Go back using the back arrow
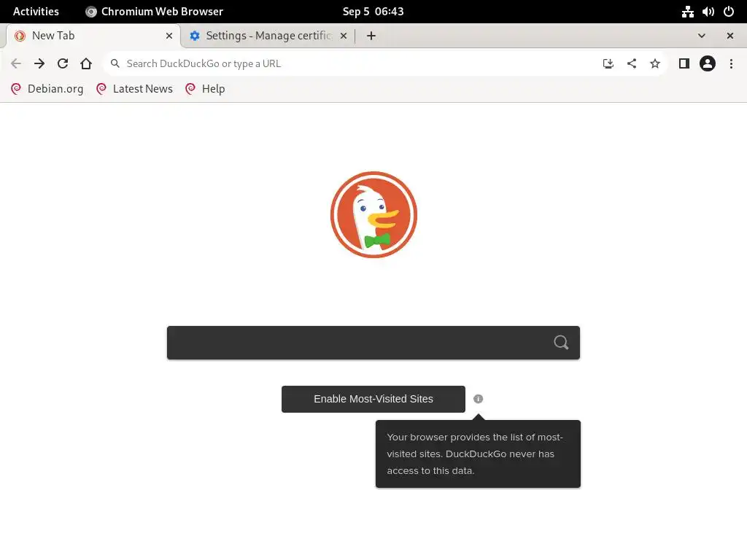747x560 pixels. click(16, 63)
